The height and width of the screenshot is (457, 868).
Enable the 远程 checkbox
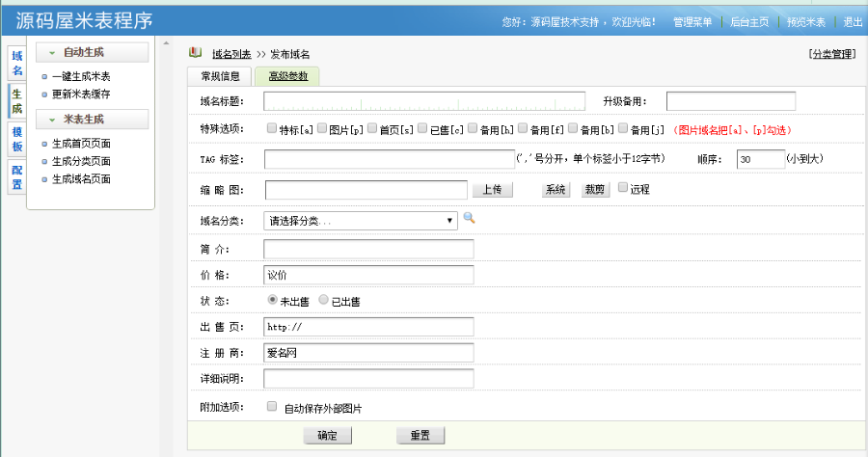tap(623, 188)
